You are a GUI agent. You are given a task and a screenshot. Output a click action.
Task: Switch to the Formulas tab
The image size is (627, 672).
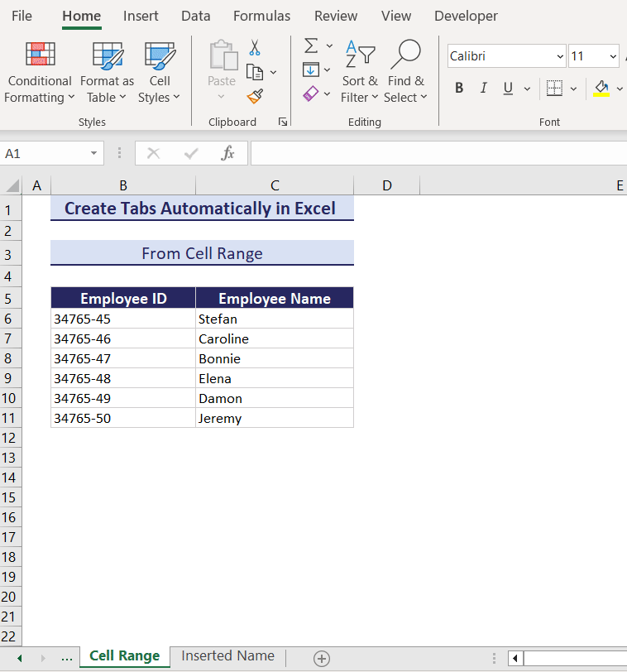pos(261,16)
